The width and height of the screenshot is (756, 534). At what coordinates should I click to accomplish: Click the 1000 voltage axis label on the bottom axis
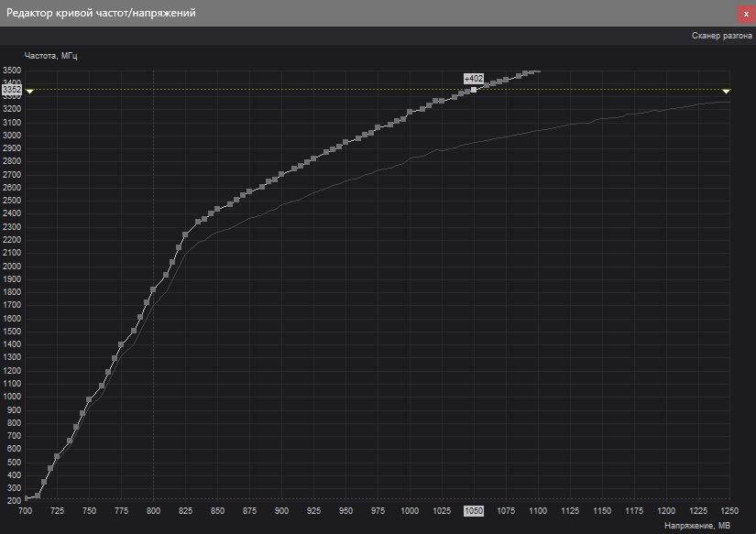tap(410, 511)
